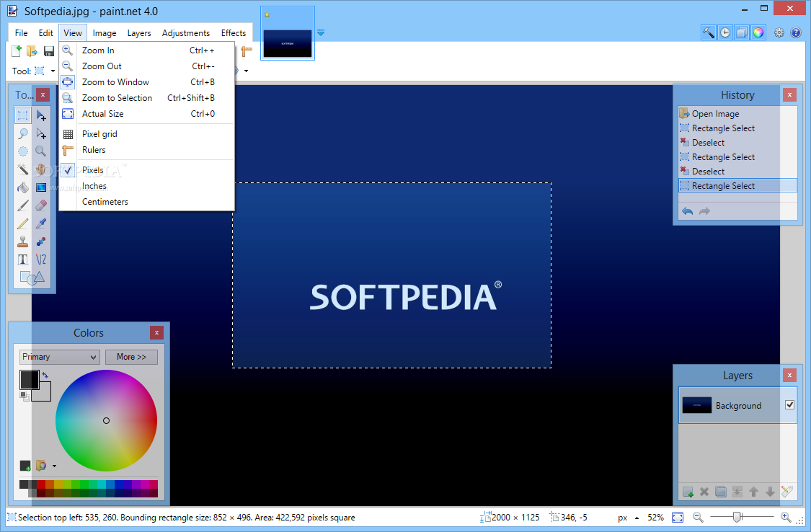Select the Move Selected Pixels tool
The height and width of the screenshot is (532, 811).
[41, 115]
